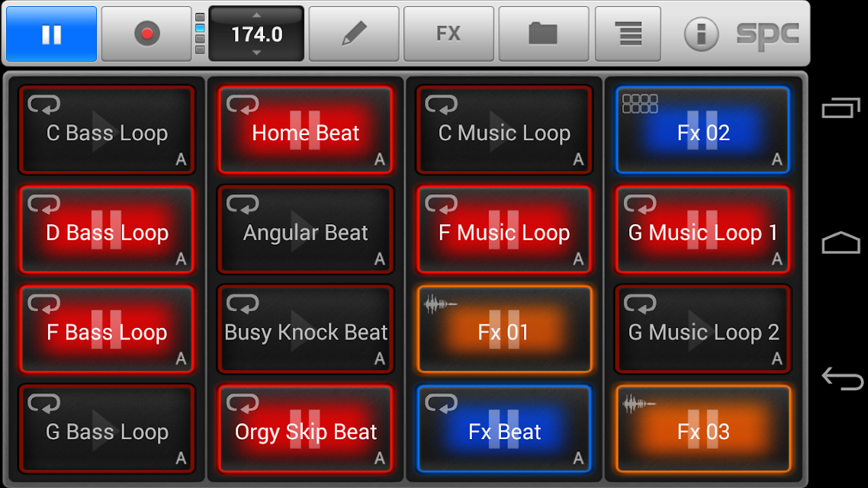Image resolution: width=868 pixels, height=488 pixels.
Task: Pause playback with the blue pause button
Action: (x=51, y=34)
